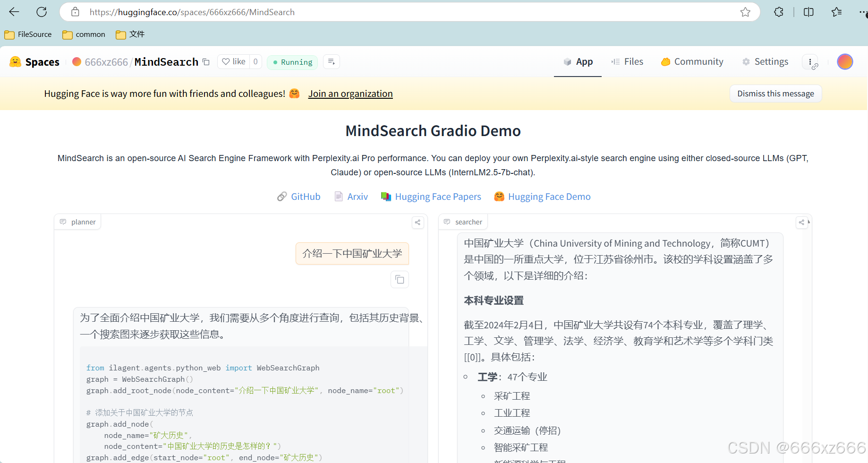The image size is (868, 463).
Task: Switch to the App tab
Action: pos(578,61)
